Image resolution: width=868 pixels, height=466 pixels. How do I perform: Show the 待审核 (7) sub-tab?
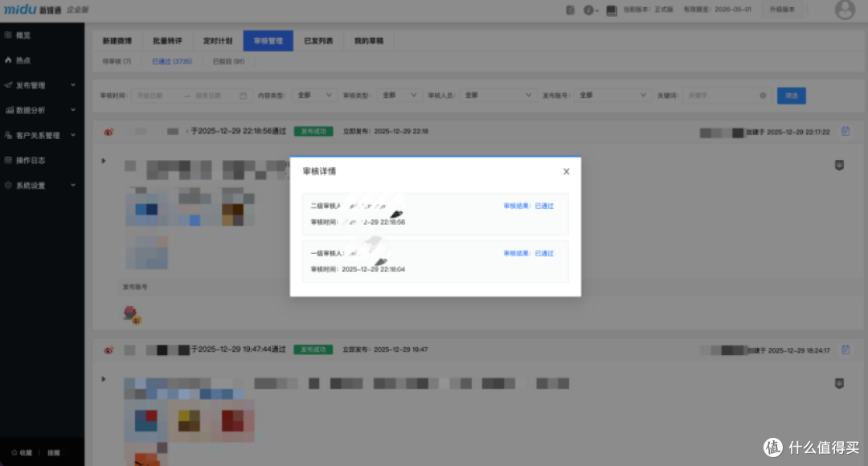[117, 61]
